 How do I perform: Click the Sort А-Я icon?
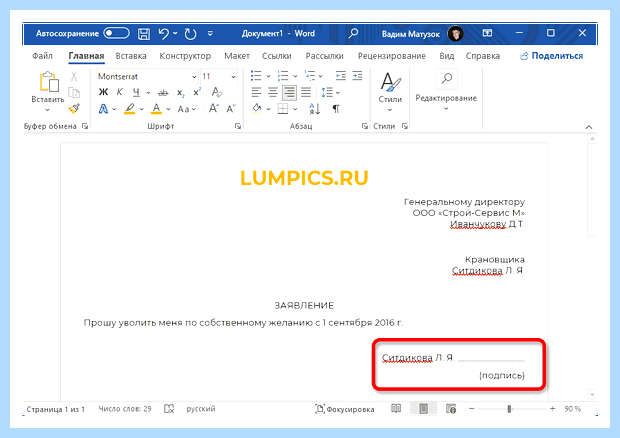(x=314, y=109)
